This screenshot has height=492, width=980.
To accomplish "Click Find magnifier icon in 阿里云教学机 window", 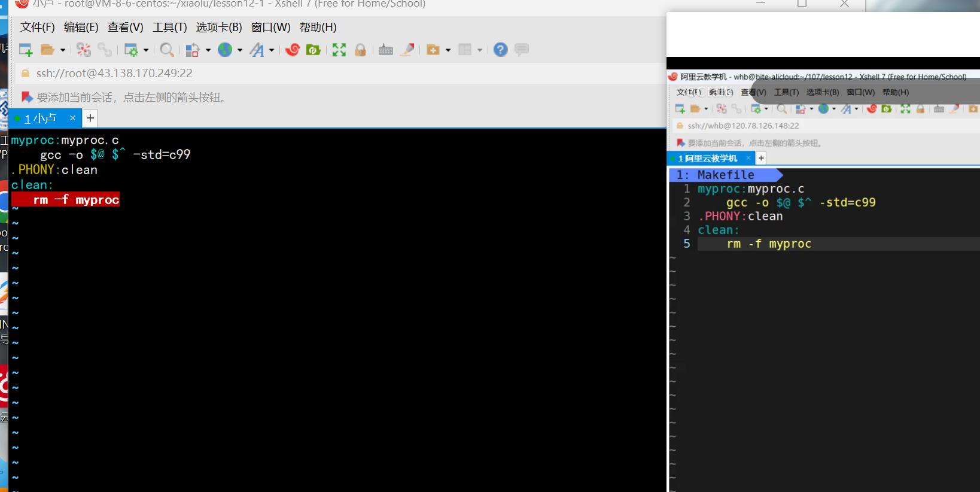I will point(782,109).
